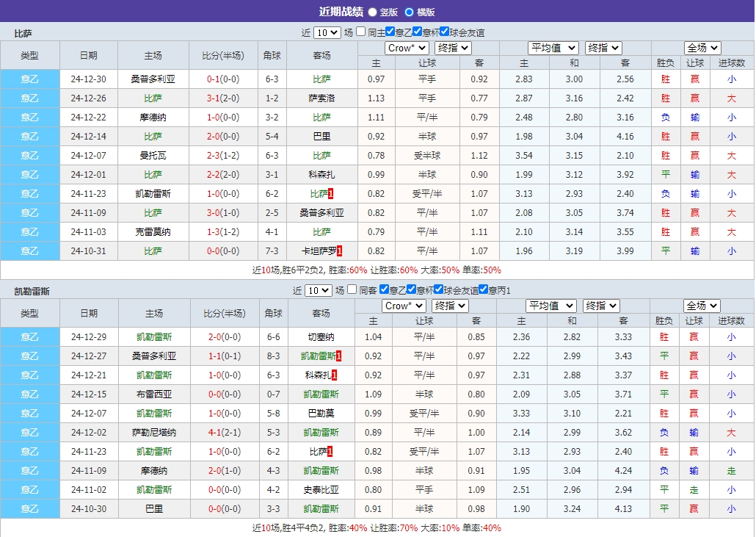Click the red card marker next to 卡坦萨罗
The image size is (756, 537).
(x=340, y=251)
